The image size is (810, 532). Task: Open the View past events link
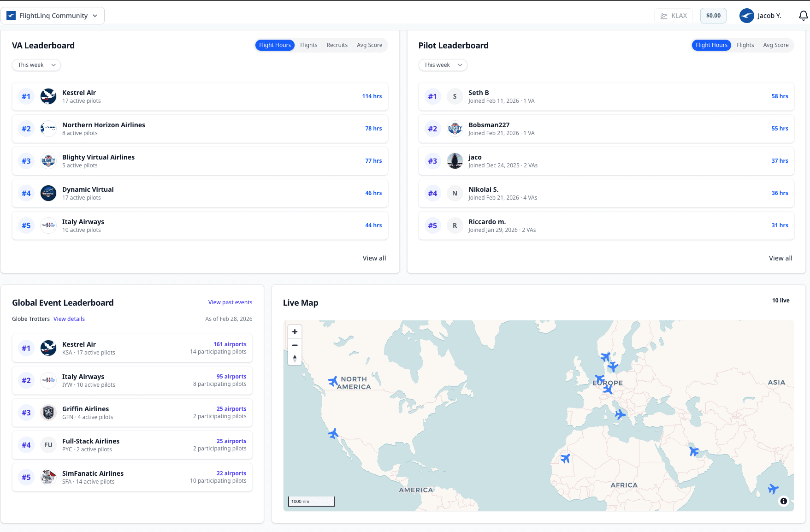(230, 302)
